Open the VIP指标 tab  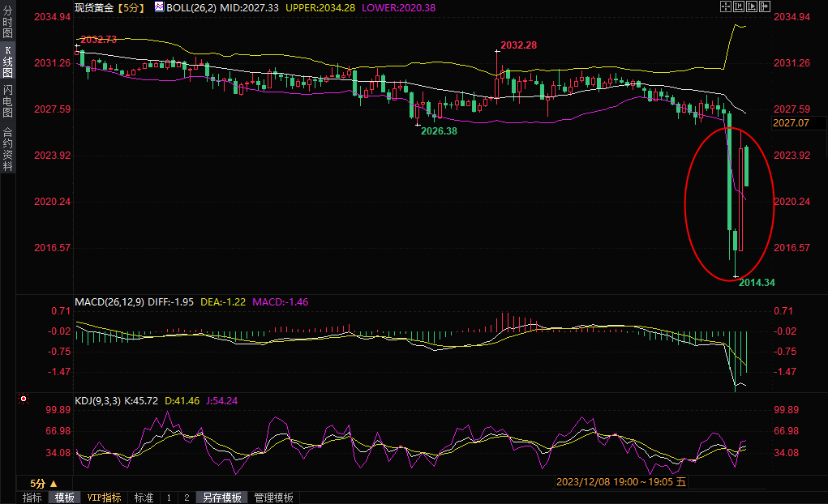(104, 498)
